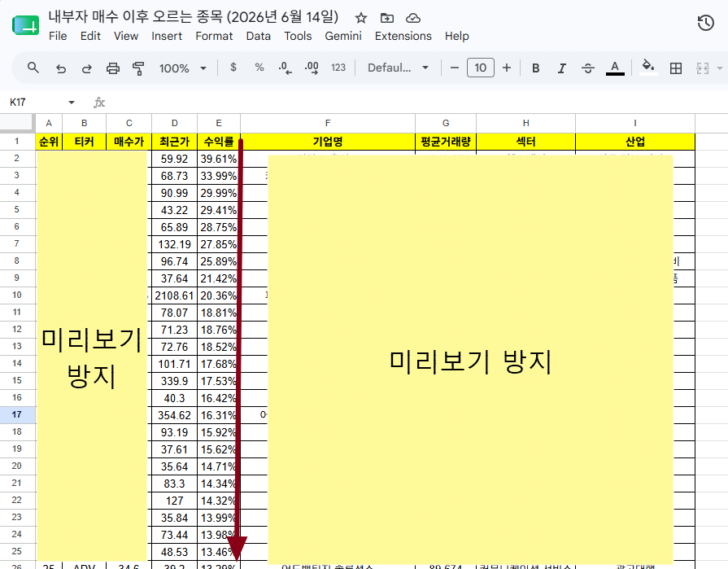Redo the last action
728x569 pixels.
pos(87,68)
